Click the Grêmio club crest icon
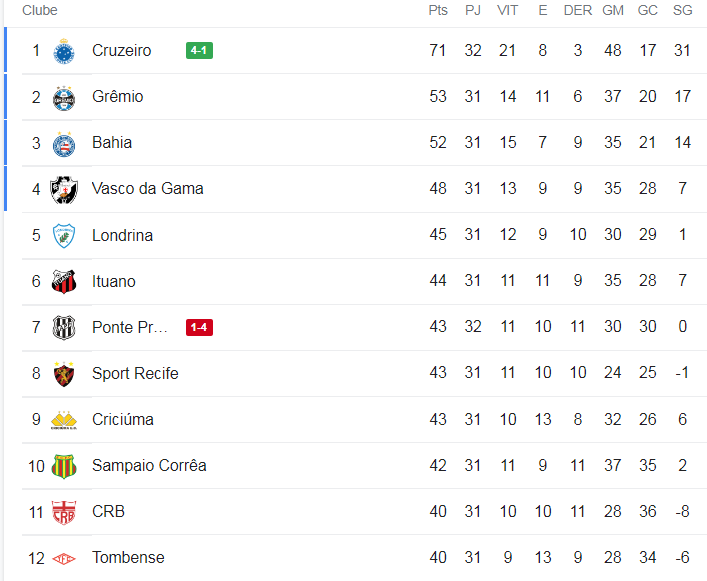Viewport: 707px width, 581px height. 64,97
